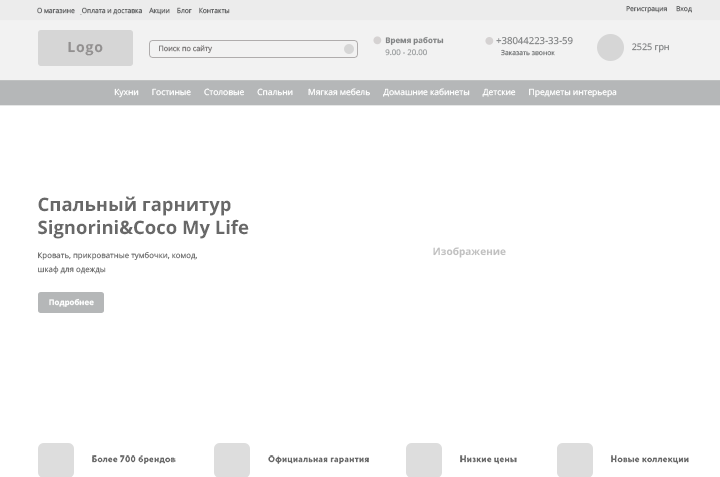The image size is (720, 477).
Task: Open Домашние кабинеты category
Action: click(426, 92)
